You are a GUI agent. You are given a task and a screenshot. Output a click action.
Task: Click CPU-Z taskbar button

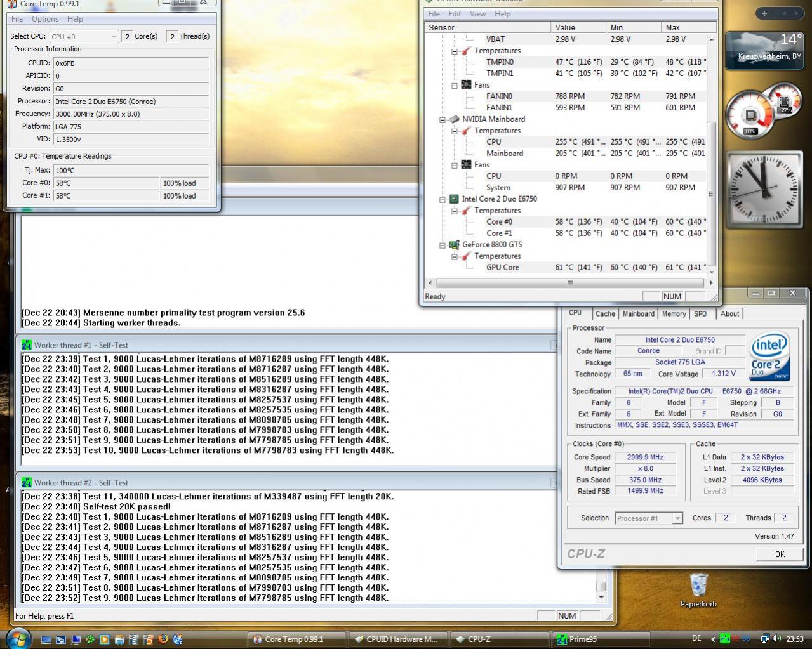pos(500,639)
